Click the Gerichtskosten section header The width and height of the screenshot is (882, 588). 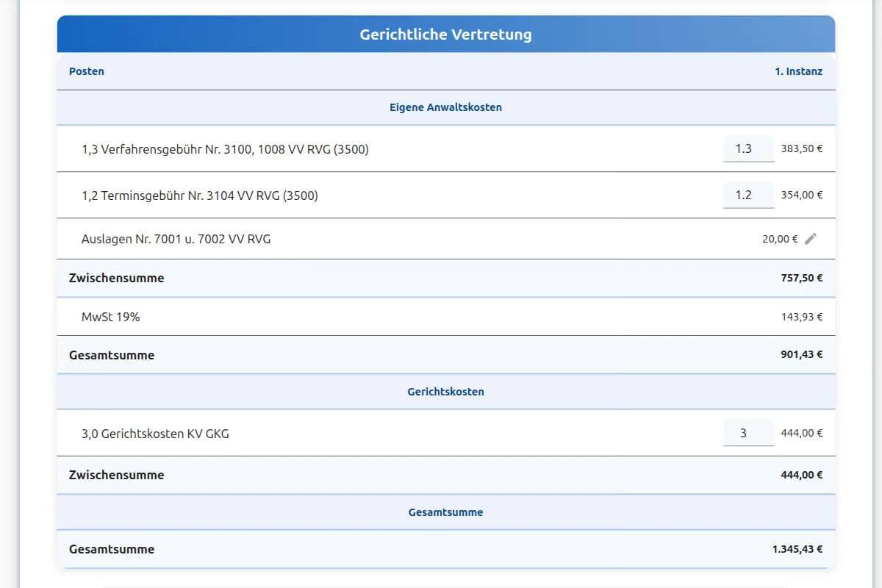[x=445, y=391]
